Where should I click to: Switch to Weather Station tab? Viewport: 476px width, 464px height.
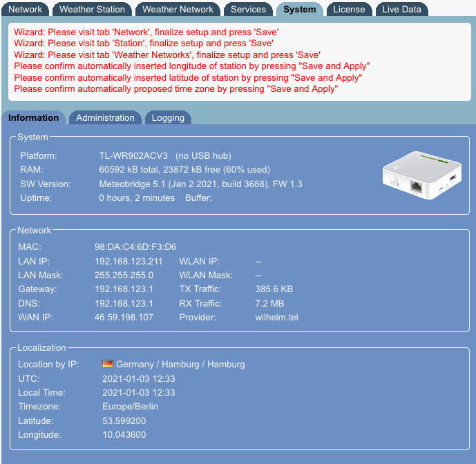92,9
